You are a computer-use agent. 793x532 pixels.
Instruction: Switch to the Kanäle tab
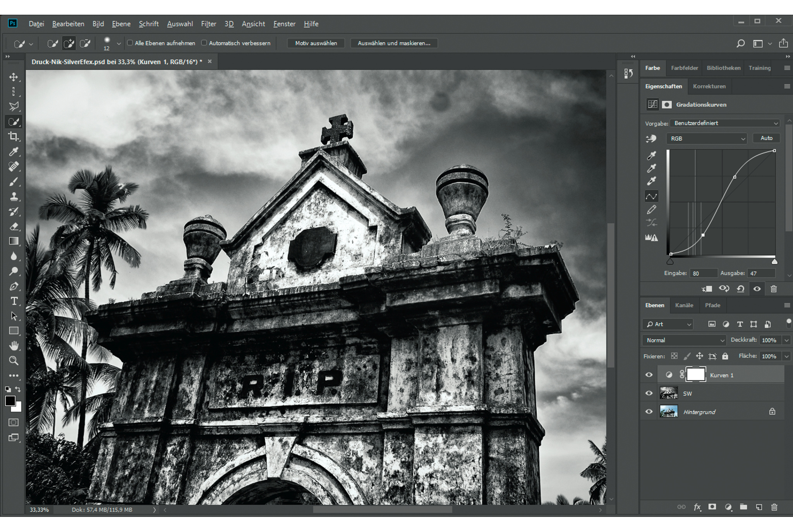(x=684, y=305)
